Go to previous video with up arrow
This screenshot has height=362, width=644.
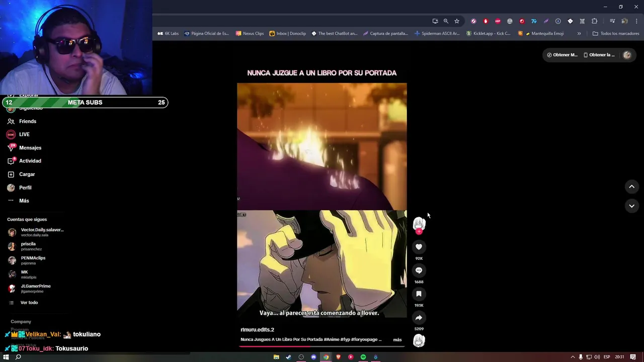click(x=631, y=187)
